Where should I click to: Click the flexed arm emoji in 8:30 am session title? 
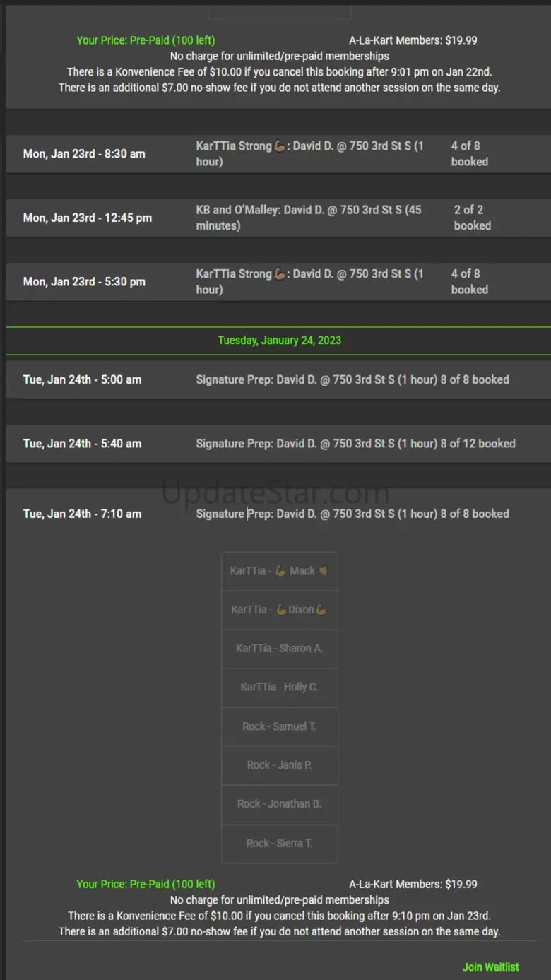point(279,146)
